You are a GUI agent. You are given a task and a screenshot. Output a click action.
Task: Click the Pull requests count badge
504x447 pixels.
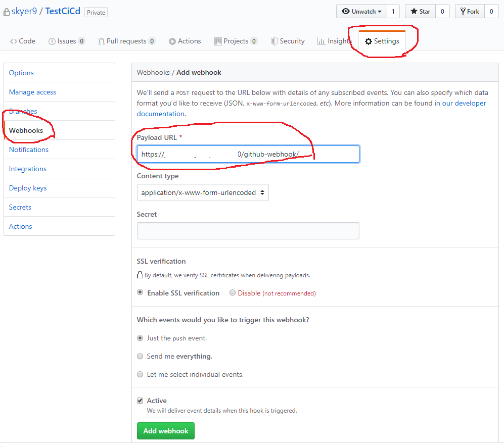(x=152, y=41)
